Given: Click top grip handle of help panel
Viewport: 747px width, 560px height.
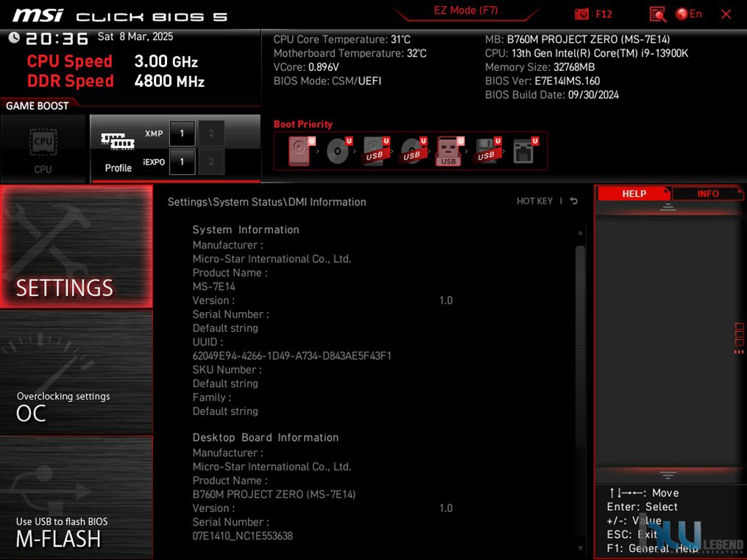Looking at the screenshot, I should (x=668, y=207).
